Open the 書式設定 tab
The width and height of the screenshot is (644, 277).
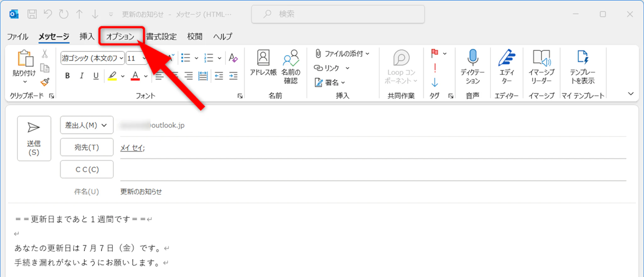(161, 36)
